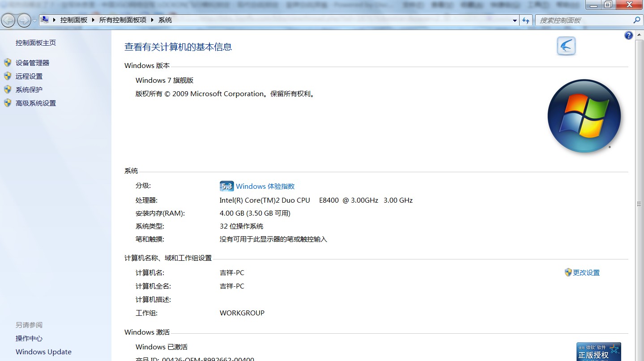644x361 pixels.
Task: Click the WORKGROUP value
Action: pyautogui.click(x=242, y=313)
